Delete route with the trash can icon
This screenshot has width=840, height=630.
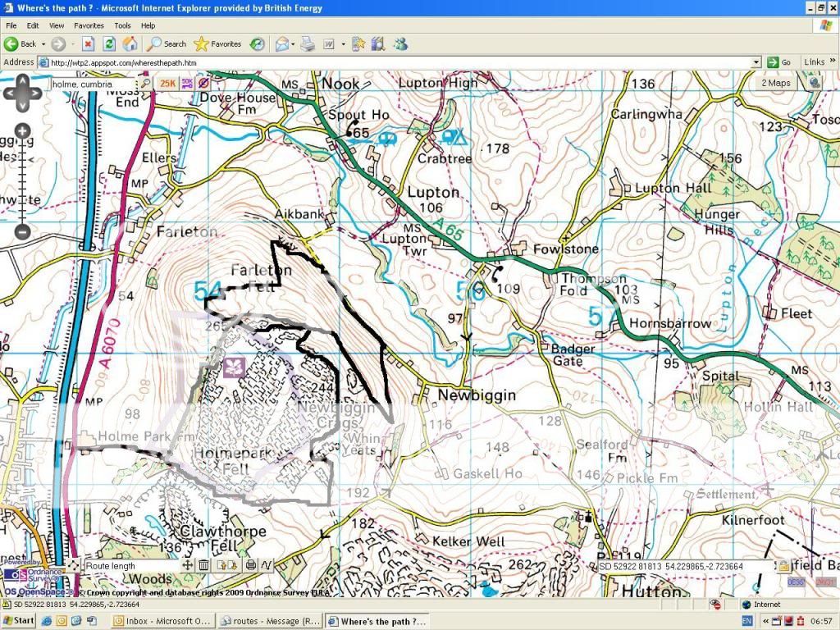coord(204,565)
